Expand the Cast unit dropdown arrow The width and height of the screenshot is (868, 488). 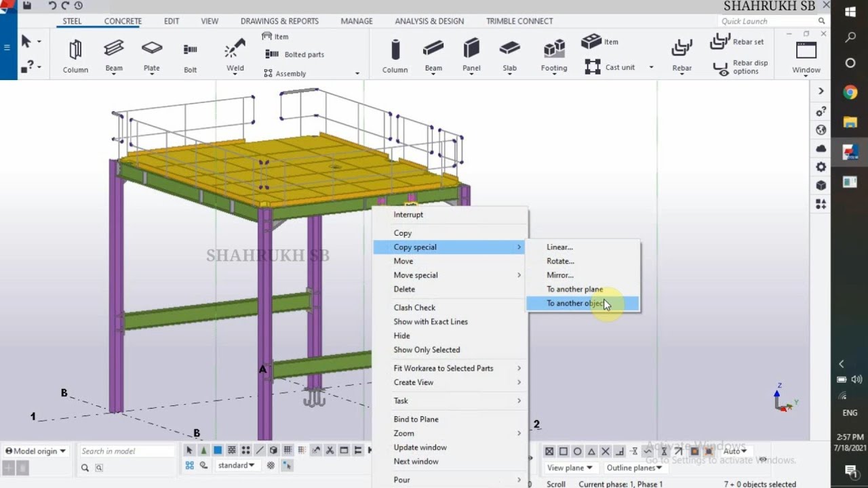point(651,67)
